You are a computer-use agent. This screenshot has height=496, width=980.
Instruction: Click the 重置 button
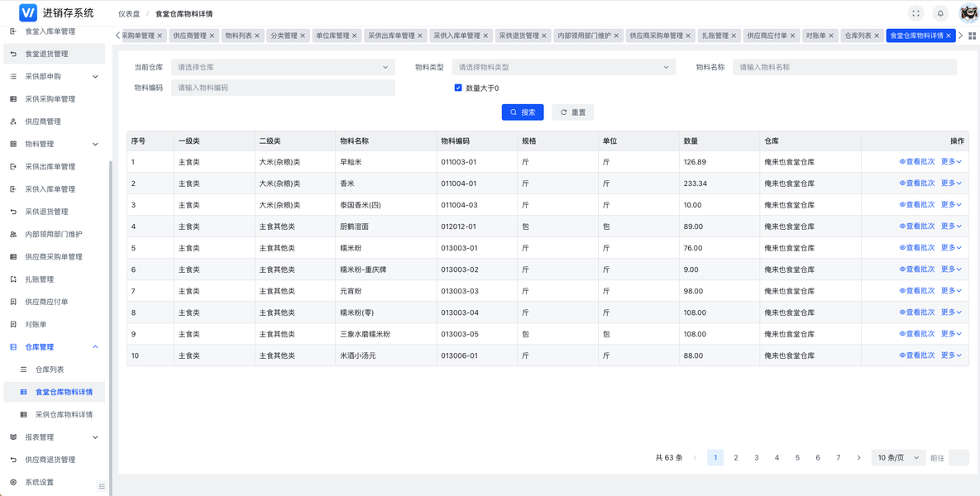tap(572, 112)
